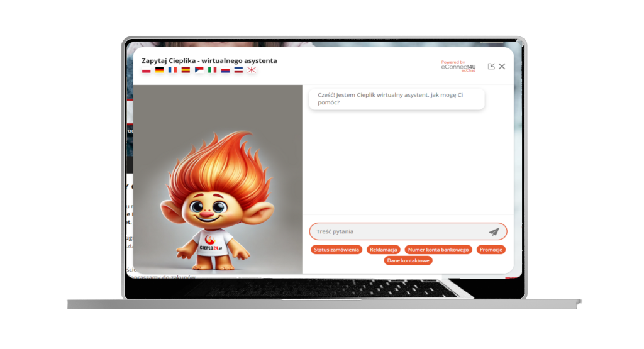The image size is (644, 349).
Task: Switch to the Italian flag language
Action: pos(212,70)
